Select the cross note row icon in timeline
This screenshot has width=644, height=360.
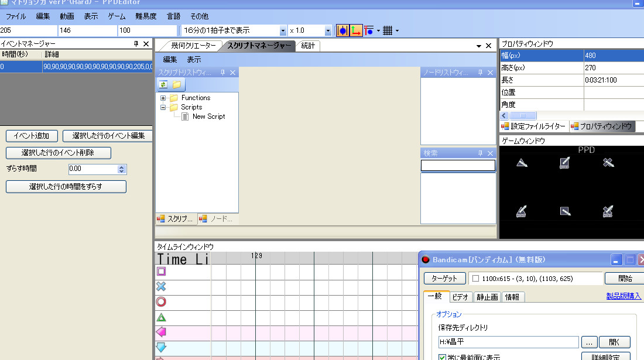tap(161, 287)
